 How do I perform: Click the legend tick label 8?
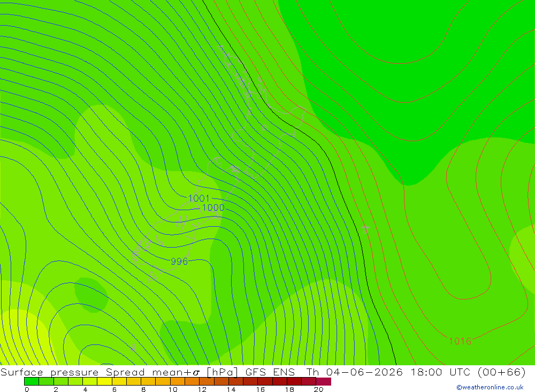point(143,389)
